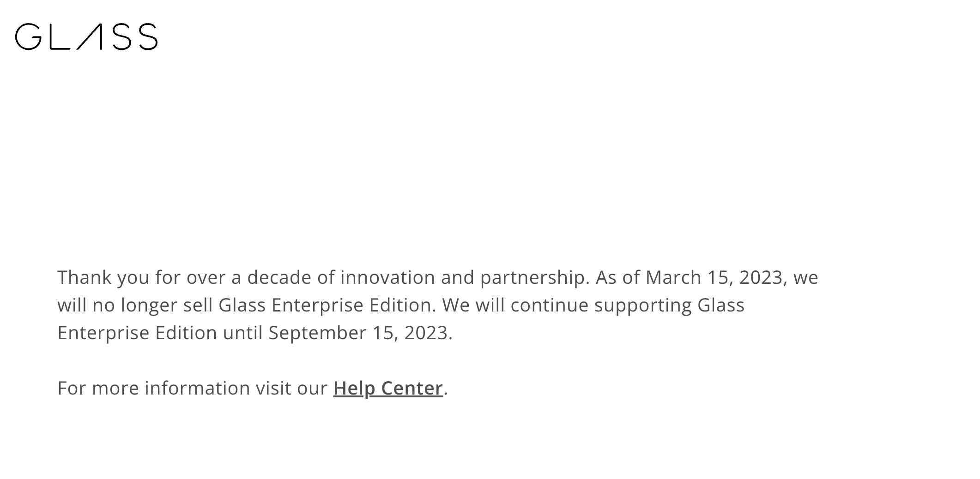The height and width of the screenshot is (479, 980).
Task: Click "Enterprise Edition" starting the third line
Action: (137, 333)
